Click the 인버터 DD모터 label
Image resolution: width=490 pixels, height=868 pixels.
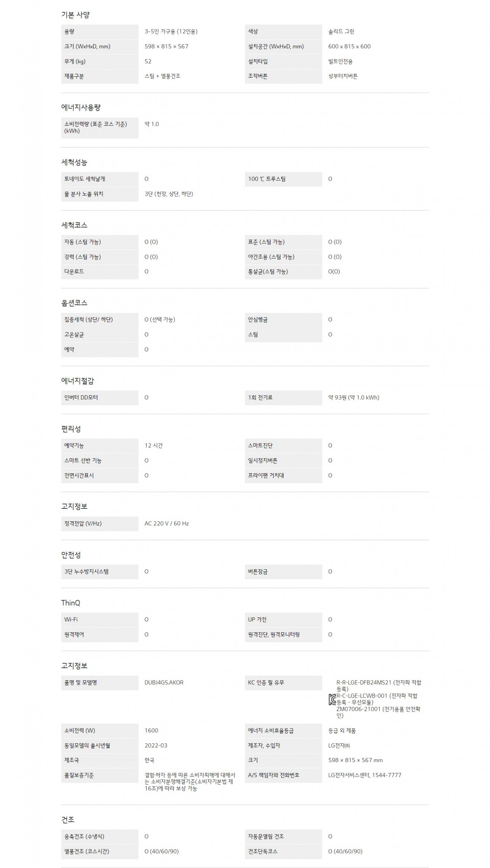[x=81, y=397]
